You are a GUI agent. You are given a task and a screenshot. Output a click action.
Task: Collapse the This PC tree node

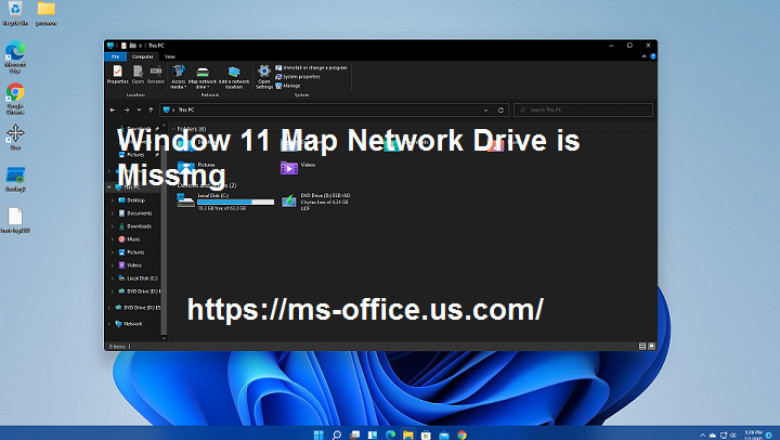point(108,187)
